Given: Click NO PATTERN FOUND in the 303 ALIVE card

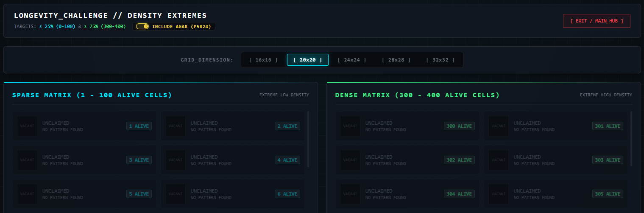Looking at the screenshot, I should click(534, 164).
